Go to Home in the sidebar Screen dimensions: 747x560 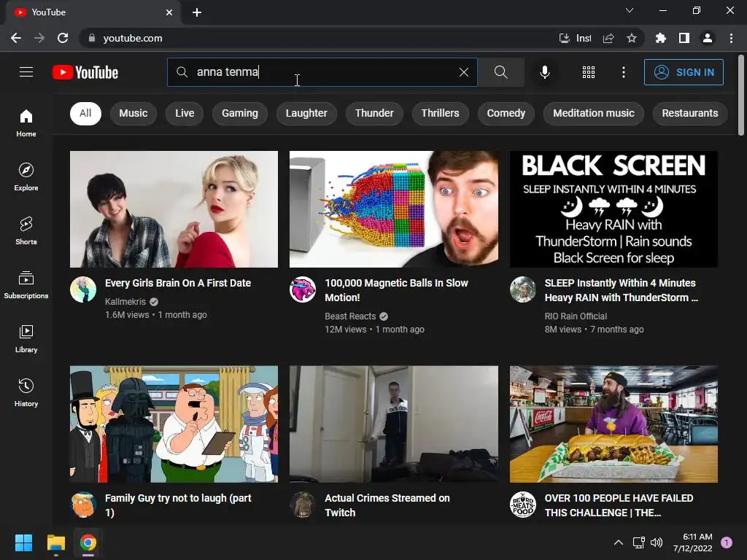[26, 123]
